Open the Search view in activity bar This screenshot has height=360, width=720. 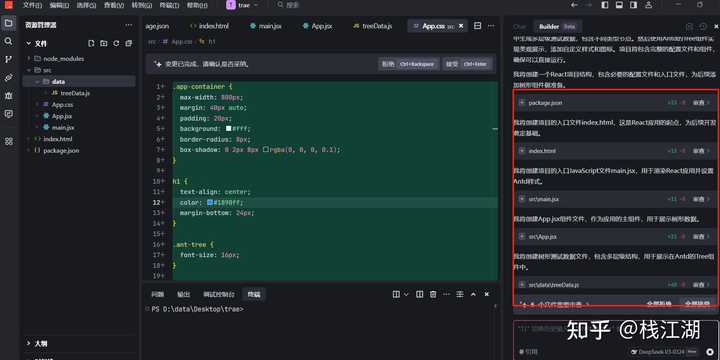point(8,41)
